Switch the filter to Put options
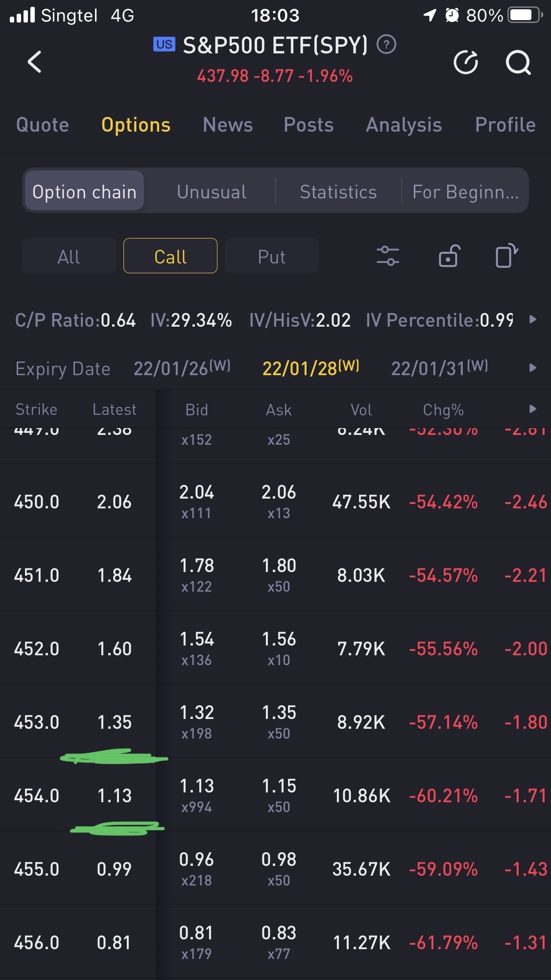This screenshot has height=980, width=551. [271, 256]
